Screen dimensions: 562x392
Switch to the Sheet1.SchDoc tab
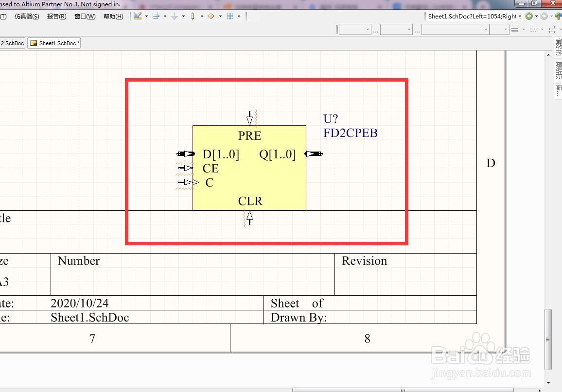[x=54, y=43]
